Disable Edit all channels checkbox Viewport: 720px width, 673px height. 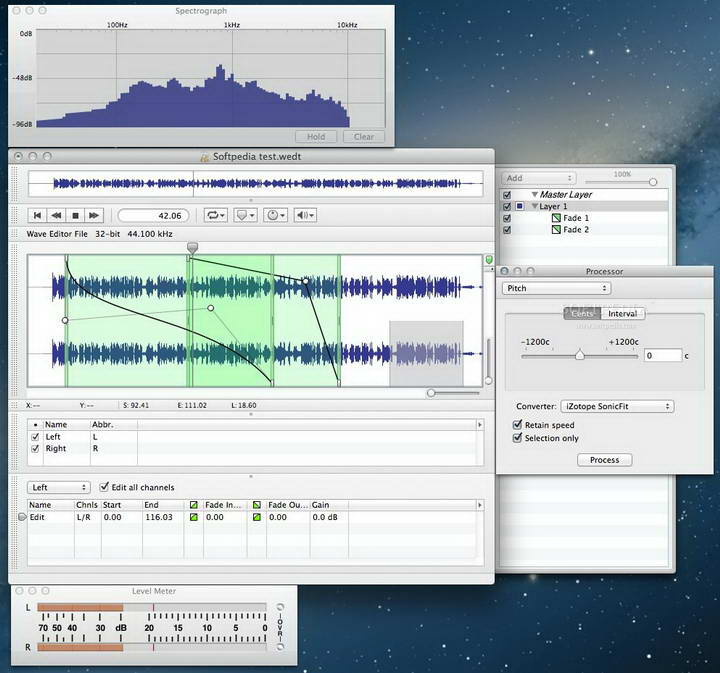click(x=105, y=488)
